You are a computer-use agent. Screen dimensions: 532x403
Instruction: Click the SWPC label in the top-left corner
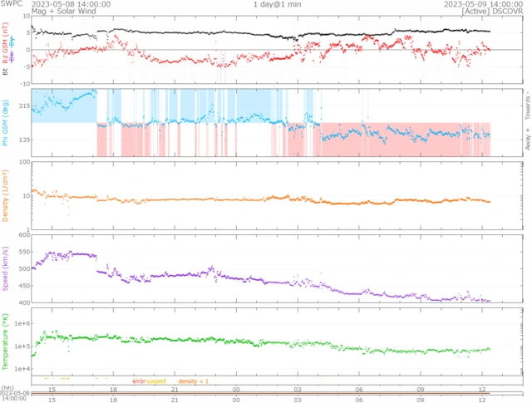pyautogui.click(x=12, y=4)
